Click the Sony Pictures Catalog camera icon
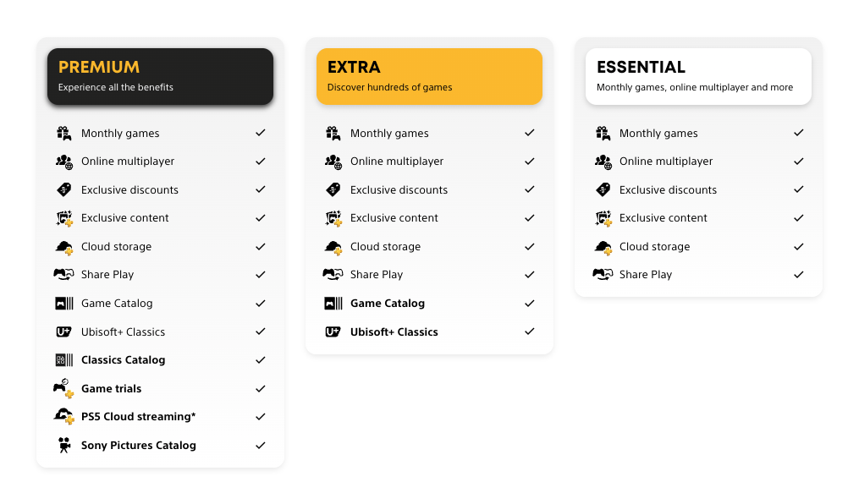The image size is (859, 504). [x=63, y=446]
